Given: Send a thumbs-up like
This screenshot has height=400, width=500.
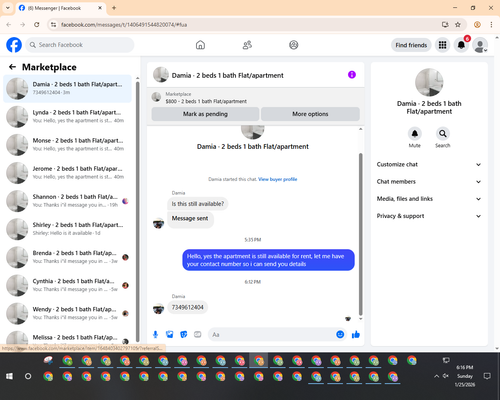Looking at the screenshot, I should 356,334.
